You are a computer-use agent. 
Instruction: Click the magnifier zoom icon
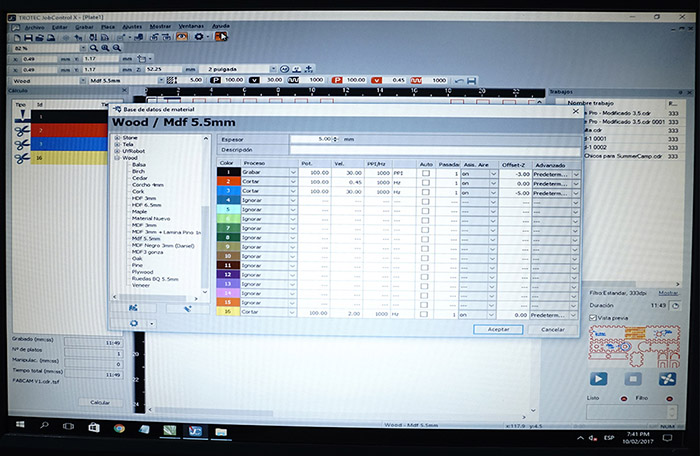coord(94,48)
